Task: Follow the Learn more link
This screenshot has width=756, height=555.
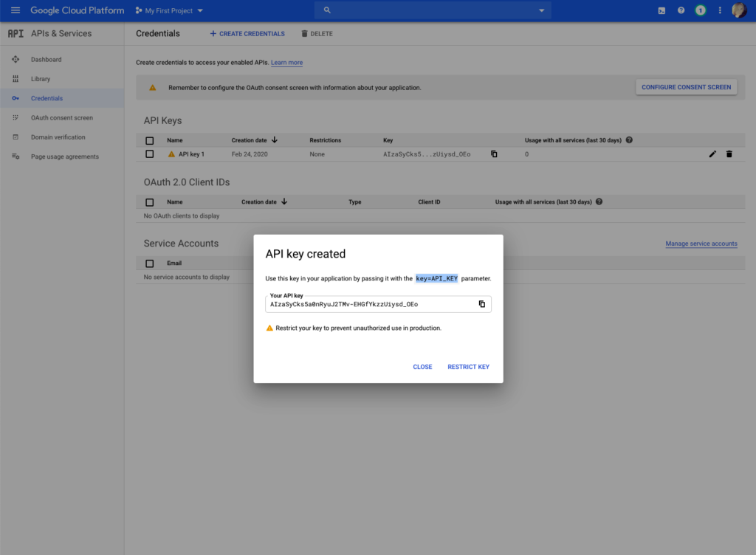Action: pos(287,63)
